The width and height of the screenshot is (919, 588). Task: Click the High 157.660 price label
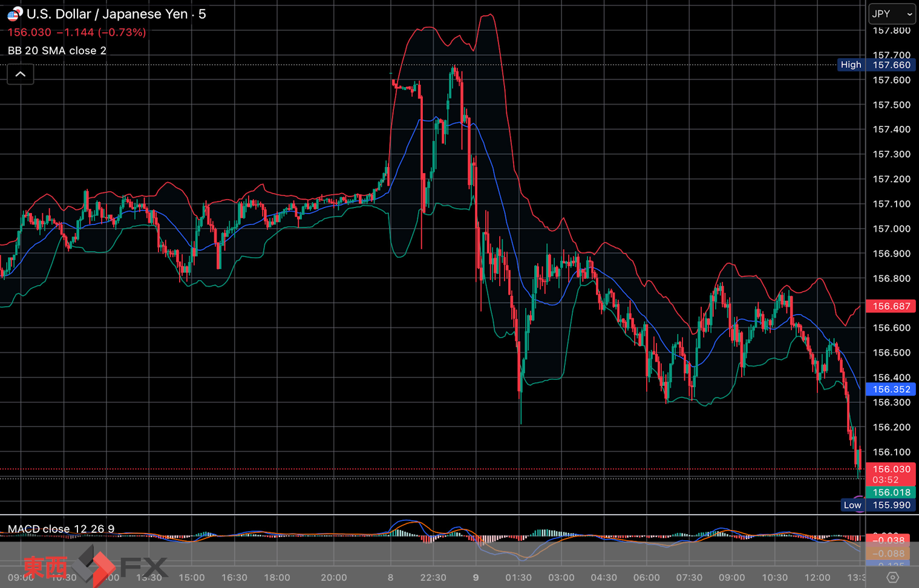click(875, 65)
